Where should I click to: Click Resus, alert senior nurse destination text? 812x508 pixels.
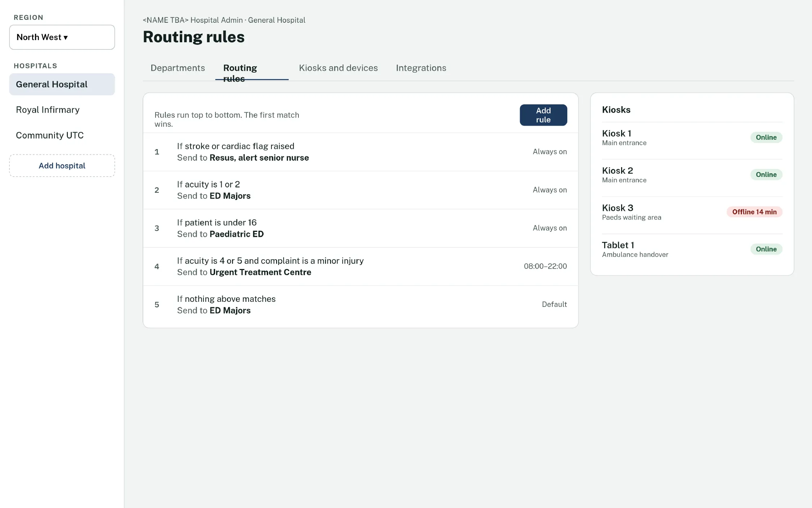(x=259, y=158)
